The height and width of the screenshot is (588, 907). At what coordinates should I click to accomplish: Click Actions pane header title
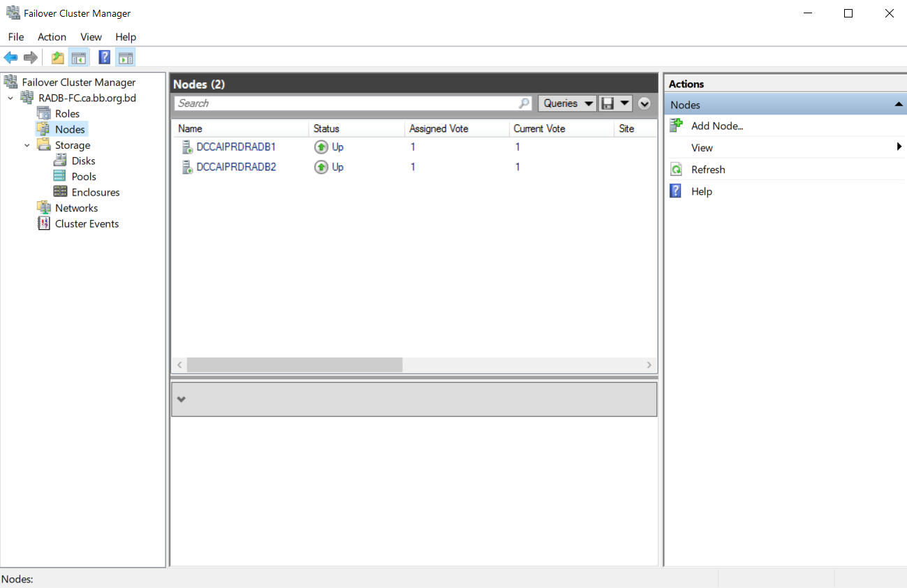(686, 84)
